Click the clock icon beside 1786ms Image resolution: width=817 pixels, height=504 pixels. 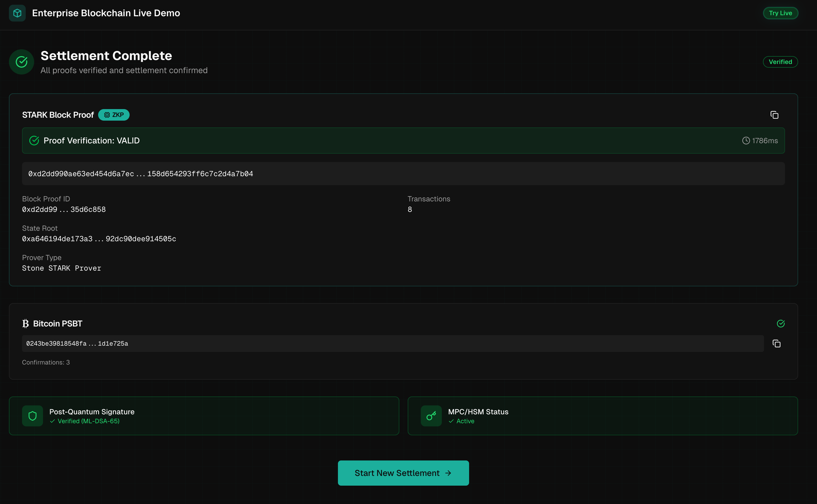pyautogui.click(x=746, y=141)
